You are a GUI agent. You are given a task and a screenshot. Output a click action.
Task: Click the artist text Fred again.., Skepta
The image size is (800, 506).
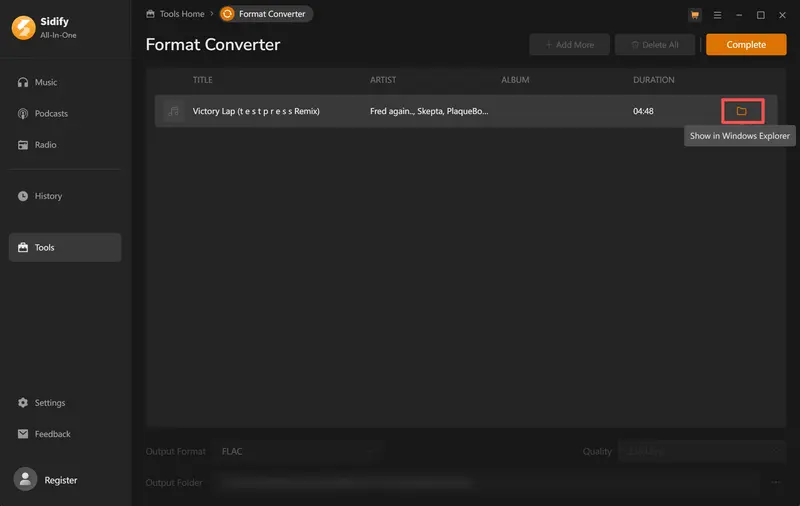[429, 111]
